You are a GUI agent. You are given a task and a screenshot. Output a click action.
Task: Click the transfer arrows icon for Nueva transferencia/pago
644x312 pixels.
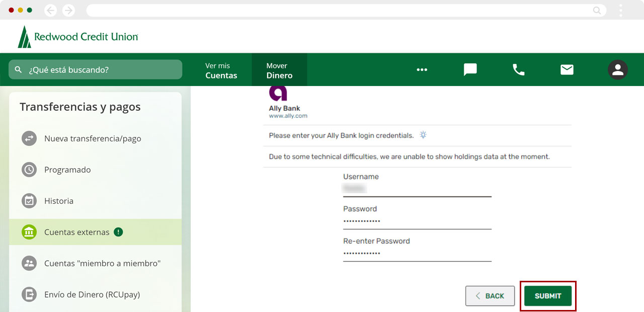(29, 138)
